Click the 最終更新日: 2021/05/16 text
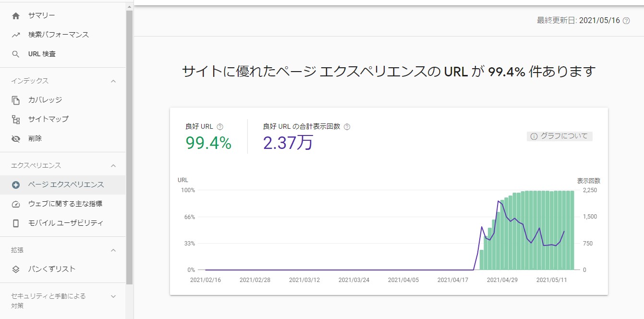 point(579,21)
